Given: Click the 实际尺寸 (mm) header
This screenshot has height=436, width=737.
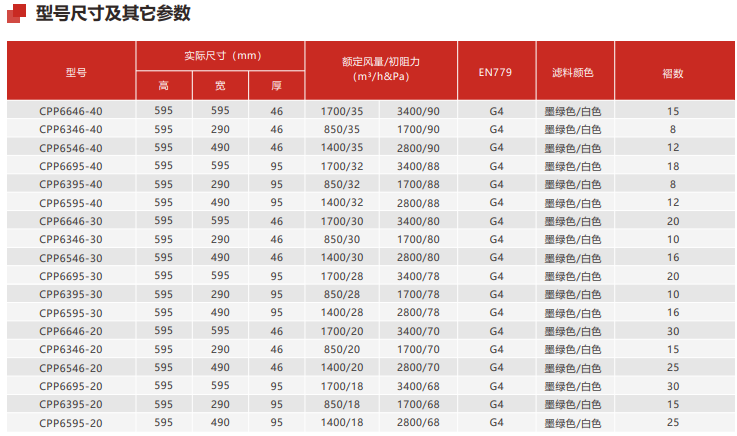Looking at the screenshot, I should (221, 55).
